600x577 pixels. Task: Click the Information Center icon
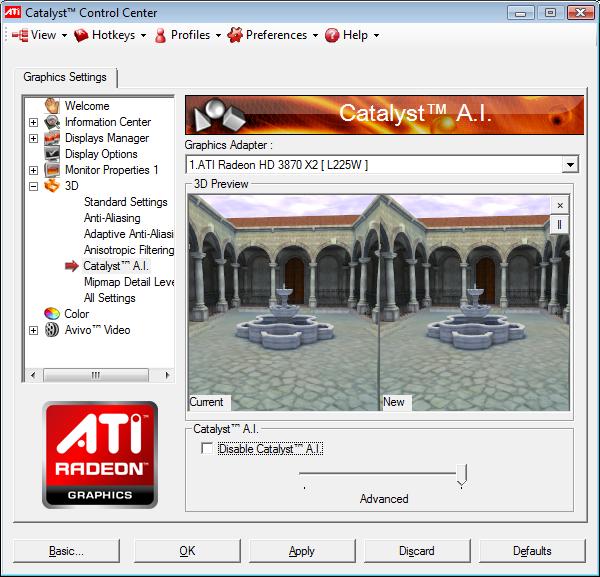click(52, 122)
